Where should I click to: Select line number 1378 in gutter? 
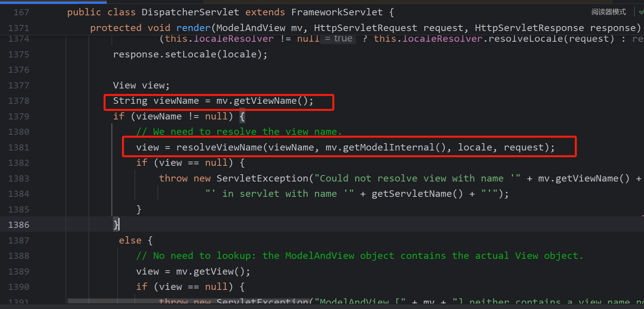[x=19, y=101]
